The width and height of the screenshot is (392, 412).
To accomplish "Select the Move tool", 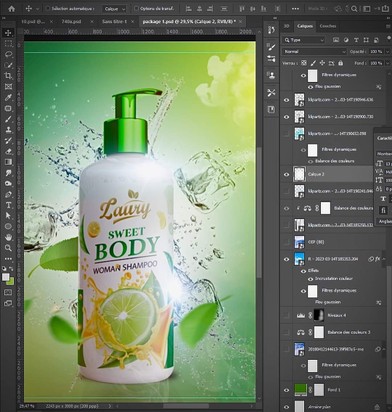I will pyautogui.click(x=8, y=33).
